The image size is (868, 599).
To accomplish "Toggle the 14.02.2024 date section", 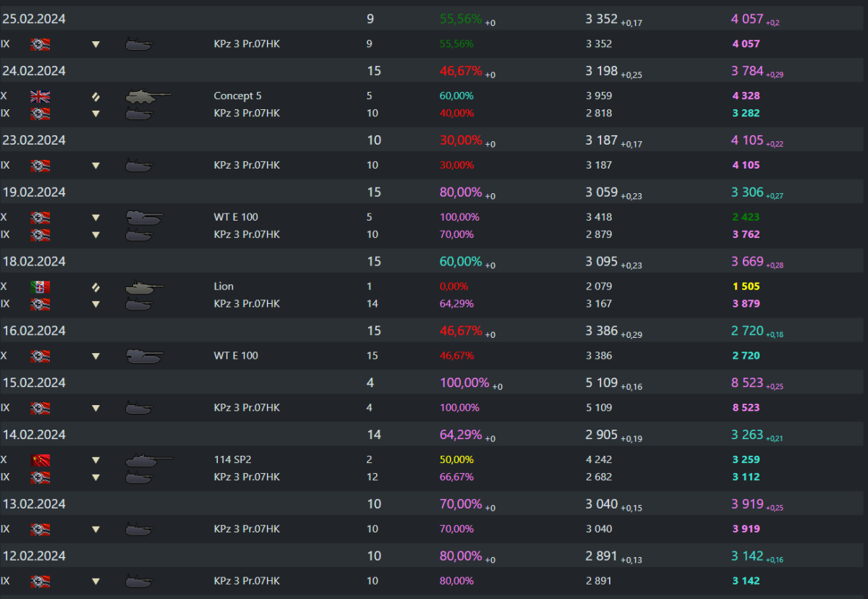I will 34,435.
